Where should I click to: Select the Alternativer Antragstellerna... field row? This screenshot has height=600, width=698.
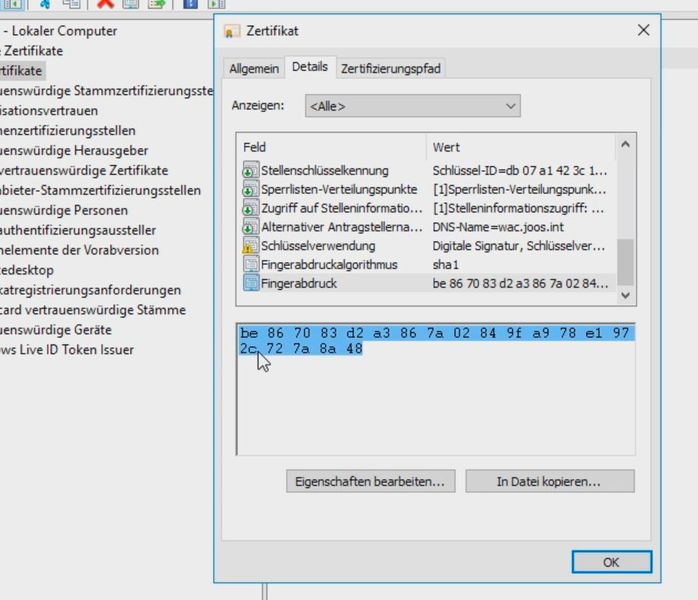[x=426, y=227]
